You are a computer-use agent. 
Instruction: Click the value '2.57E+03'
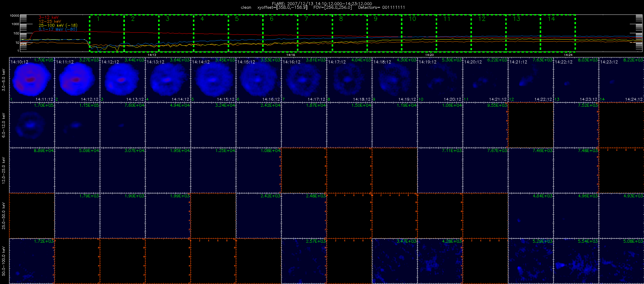tap(316, 241)
